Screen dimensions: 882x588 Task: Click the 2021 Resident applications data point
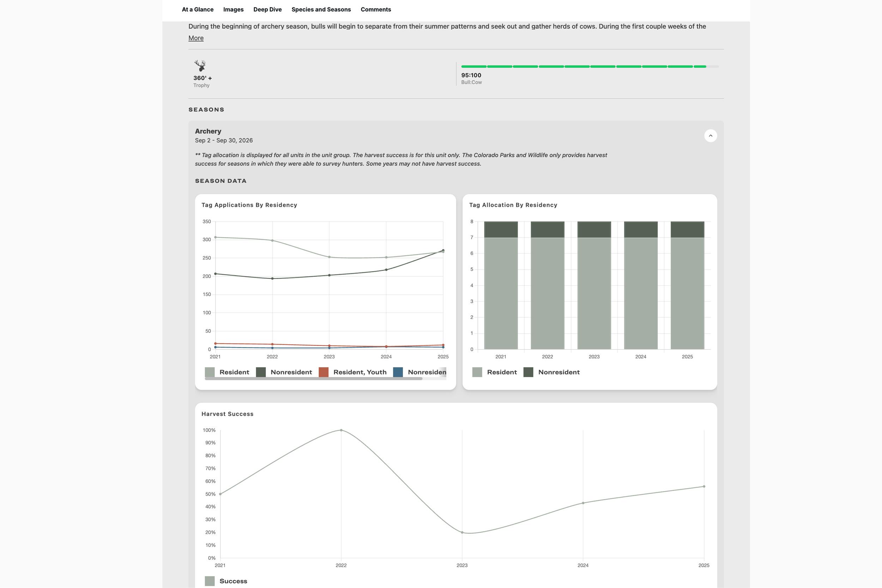215,237
